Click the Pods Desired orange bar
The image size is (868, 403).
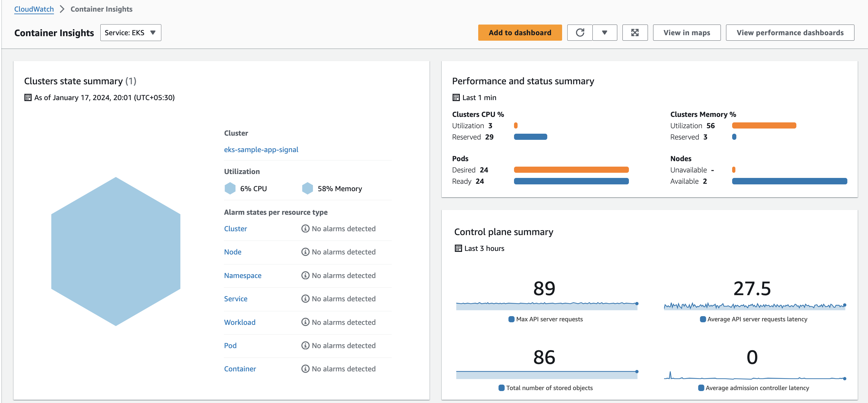coord(571,170)
